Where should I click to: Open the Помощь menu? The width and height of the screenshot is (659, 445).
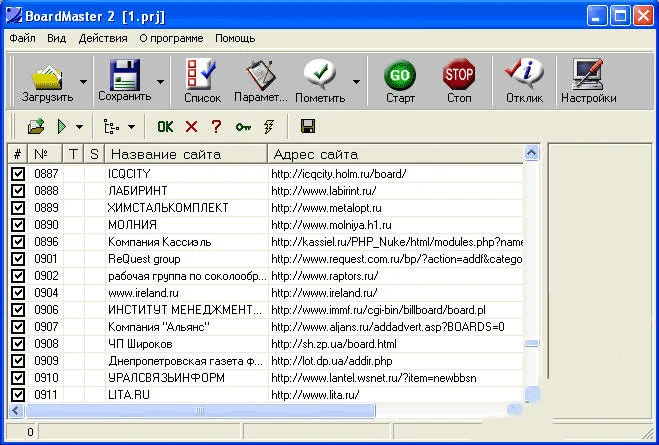(x=235, y=38)
